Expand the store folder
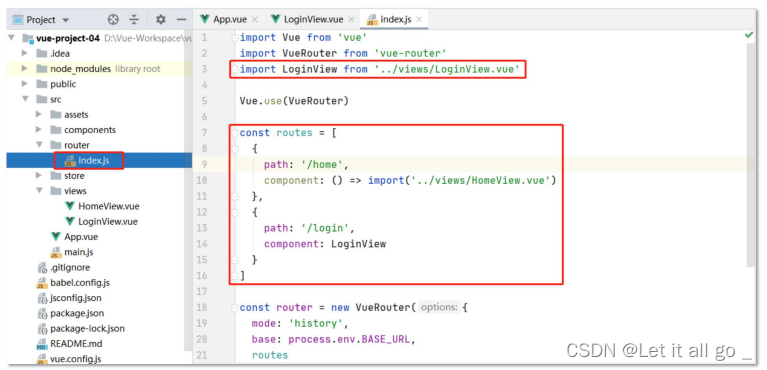 (39, 176)
